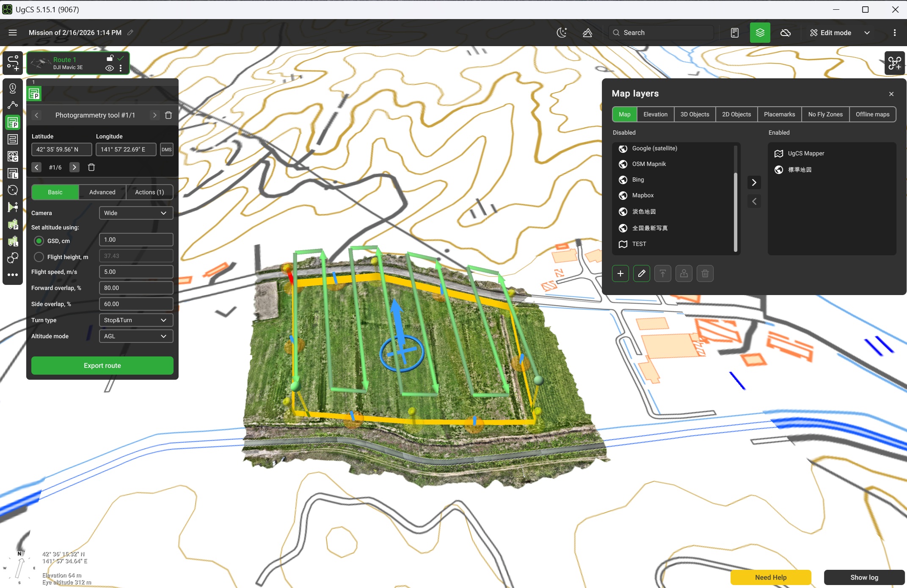Select the Flight height, m radio button
The image size is (907, 588).
point(39,257)
